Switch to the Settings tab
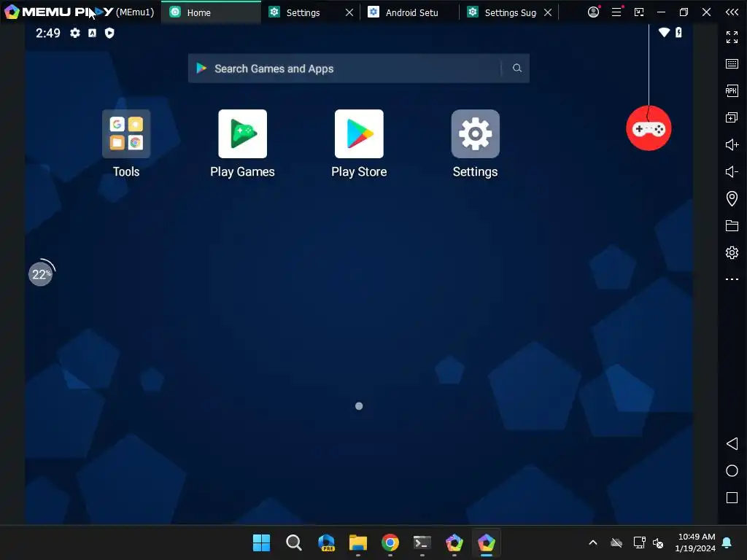Screen dimensions: 747x560 point(303,12)
